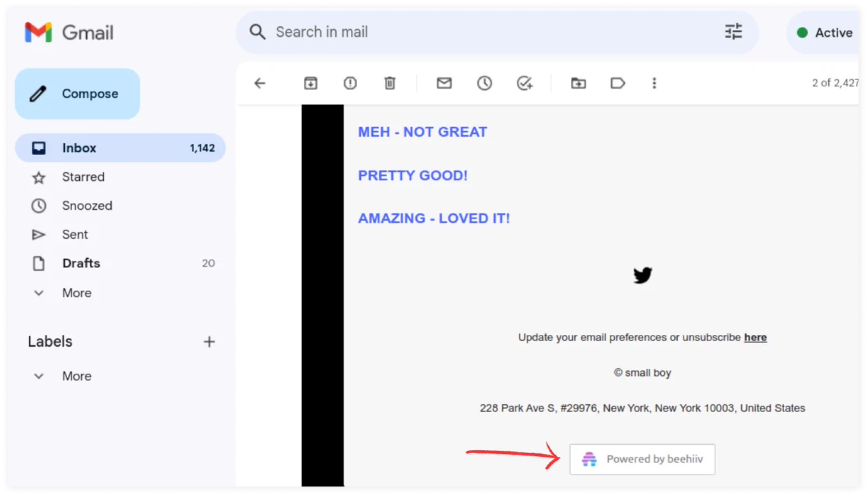Mark the email as unread
Image resolution: width=868 pixels, height=496 pixels.
444,83
